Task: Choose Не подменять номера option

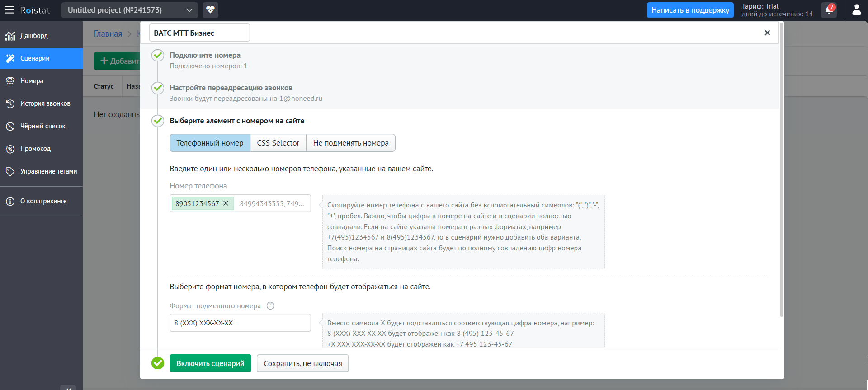Action: tap(350, 143)
